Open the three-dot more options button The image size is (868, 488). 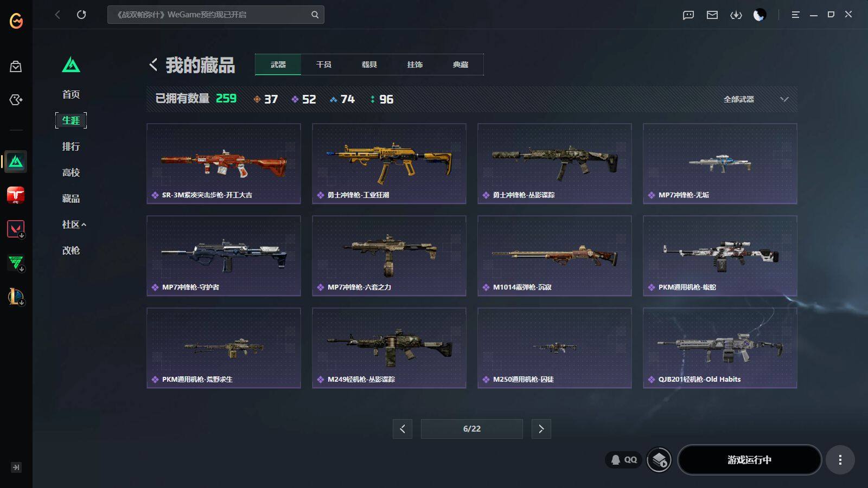[840, 460]
